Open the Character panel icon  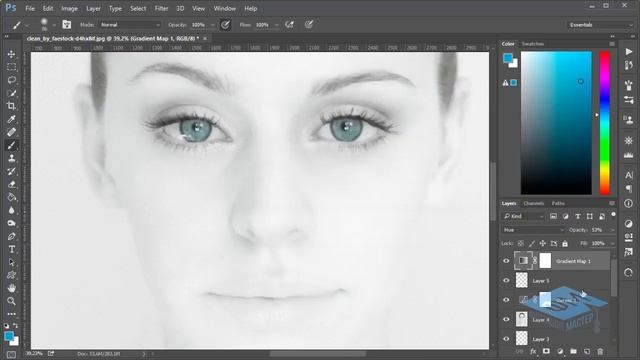point(629,175)
